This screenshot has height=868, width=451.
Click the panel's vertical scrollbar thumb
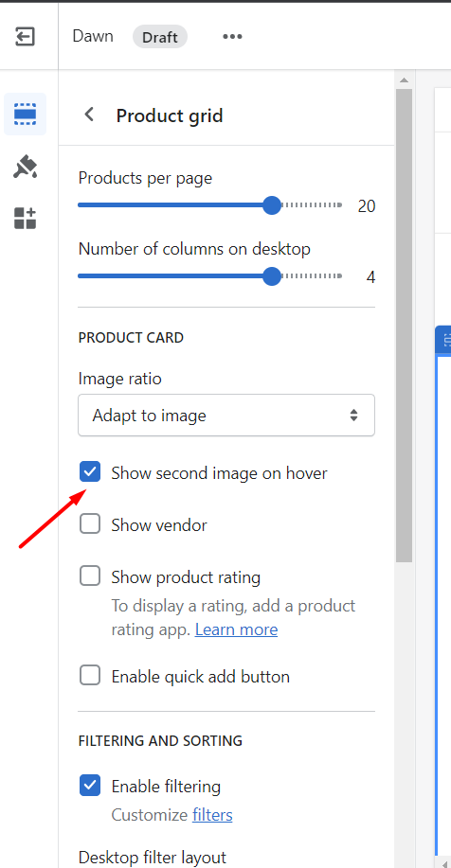click(405, 326)
